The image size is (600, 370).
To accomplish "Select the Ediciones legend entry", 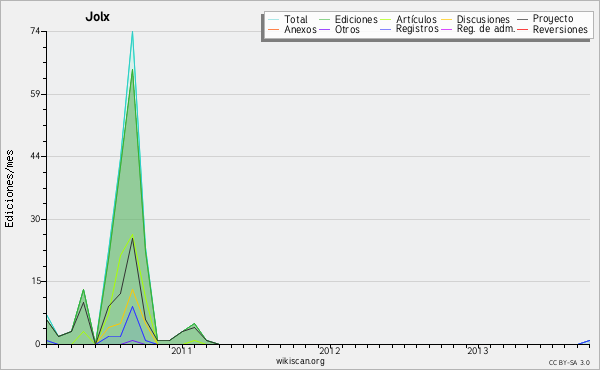I will tap(356, 19).
